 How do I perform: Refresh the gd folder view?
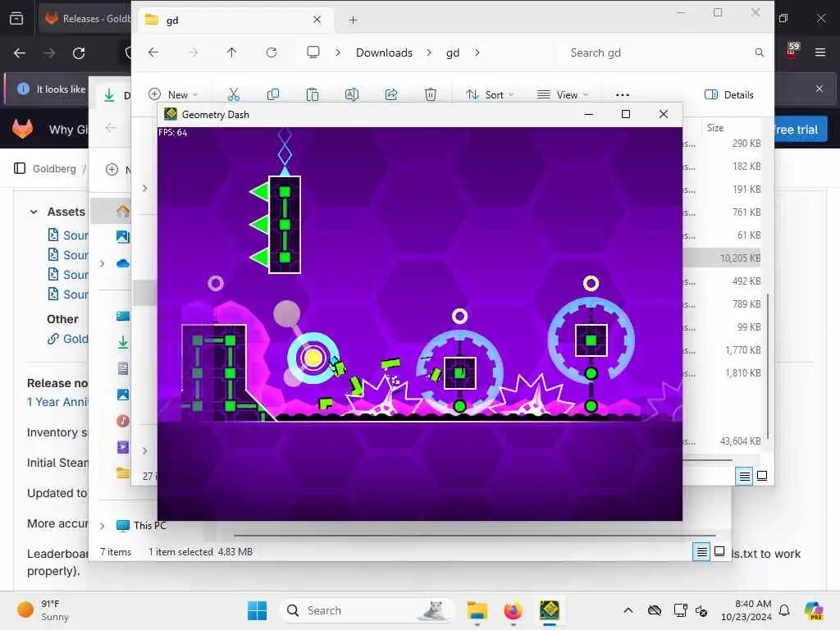[272, 52]
